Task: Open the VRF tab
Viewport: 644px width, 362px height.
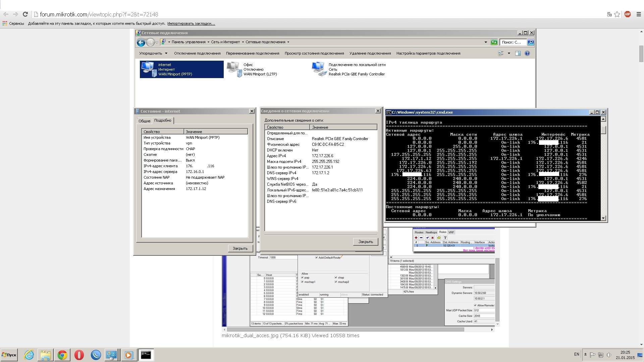Action: (x=451, y=232)
